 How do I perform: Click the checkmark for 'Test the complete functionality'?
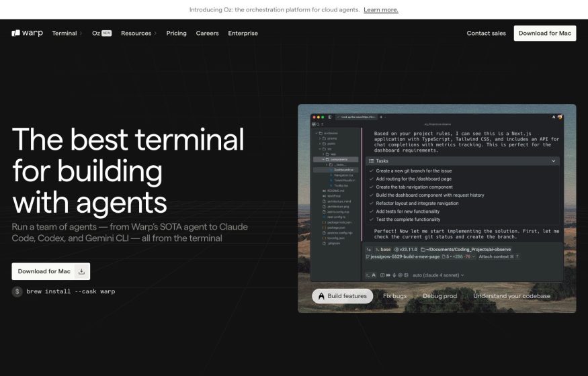click(x=371, y=220)
